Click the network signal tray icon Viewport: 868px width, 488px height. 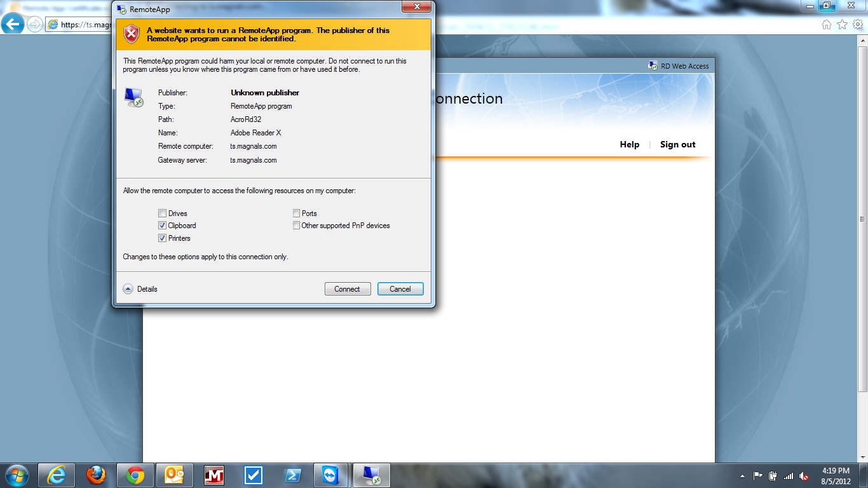[x=789, y=476]
